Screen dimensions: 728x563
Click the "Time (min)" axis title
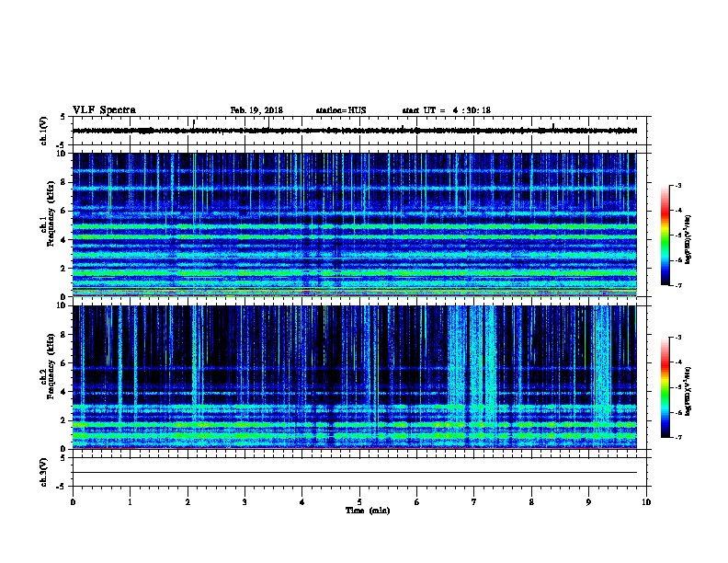368,511
